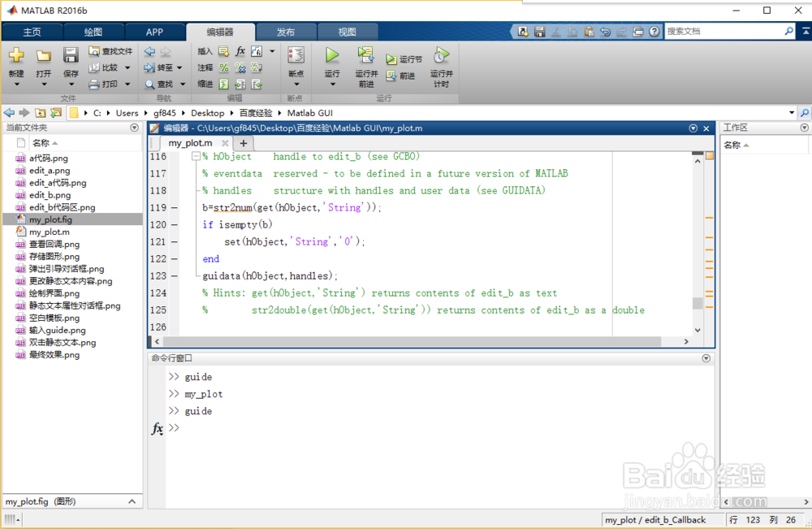Click the 前进 (Advance) button

click(x=401, y=76)
